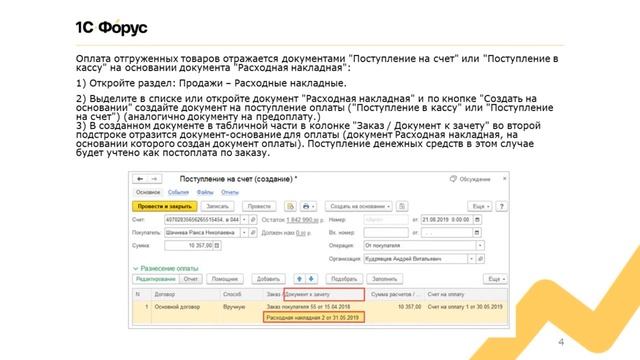The width and height of the screenshot is (640, 360).
Task: Switch to the Файлы tab
Action: click(x=205, y=192)
